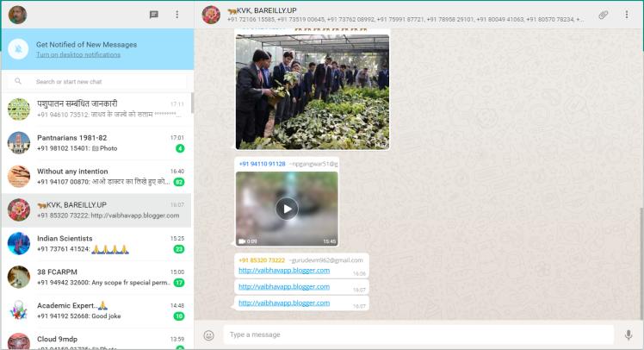Open KVK BAREILLY group avatar in header

[x=211, y=15]
